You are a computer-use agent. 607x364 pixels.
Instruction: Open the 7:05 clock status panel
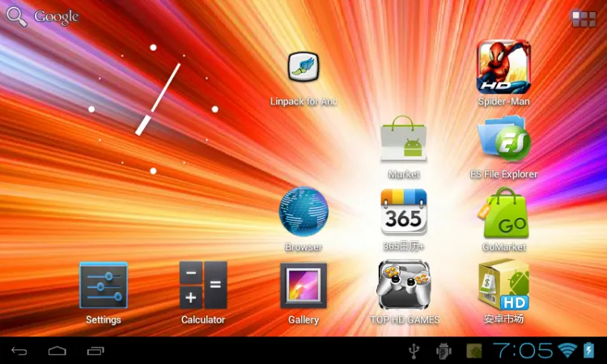coord(524,350)
